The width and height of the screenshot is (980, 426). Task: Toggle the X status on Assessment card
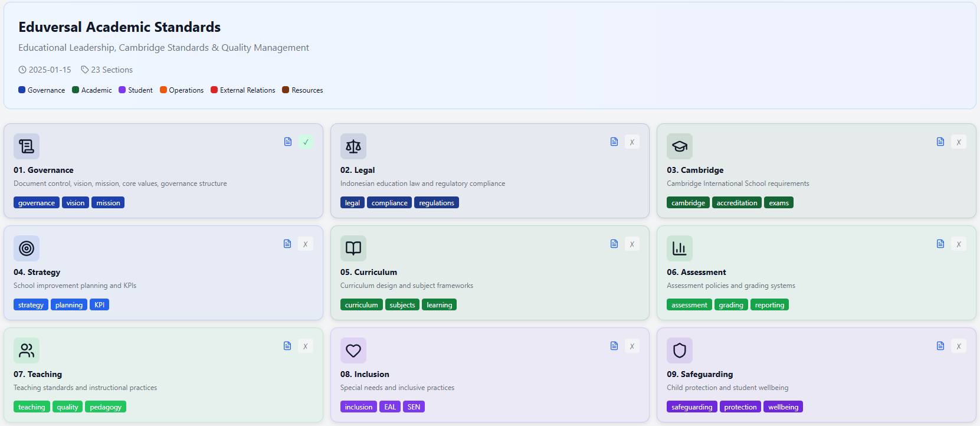(x=958, y=244)
